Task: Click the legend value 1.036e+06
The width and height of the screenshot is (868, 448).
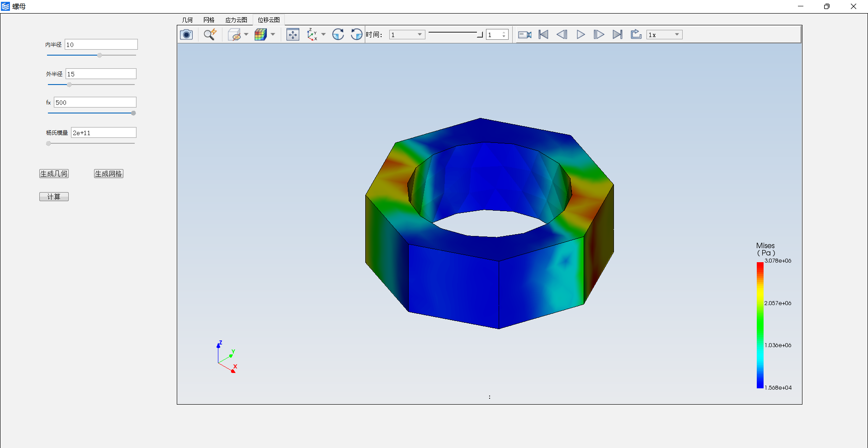Action: [778, 345]
